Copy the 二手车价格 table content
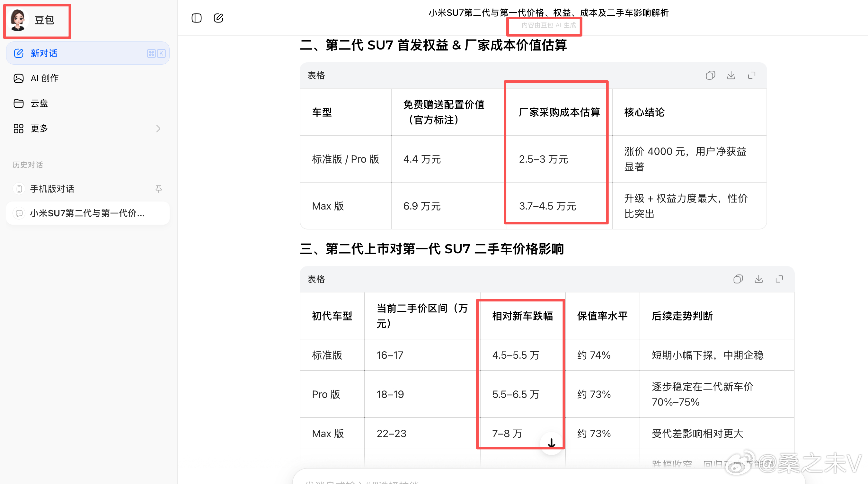This screenshot has width=868, height=484. (738, 279)
